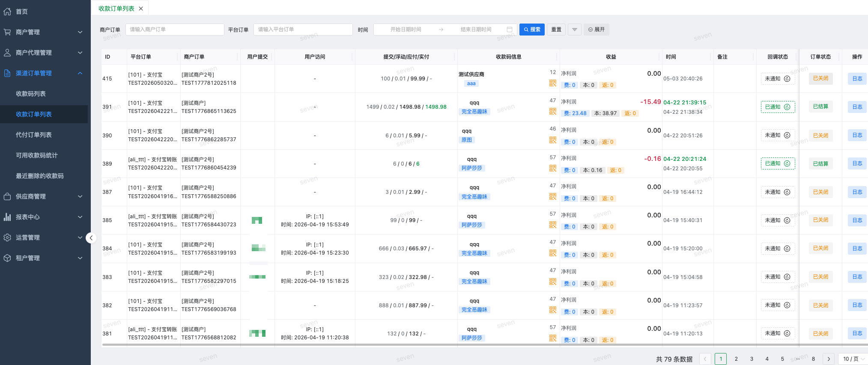Image resolution: width=868 pixels, height=365 pixels.
Task: Click 已结算 status for order 391
Action: (x=820, y=107)
